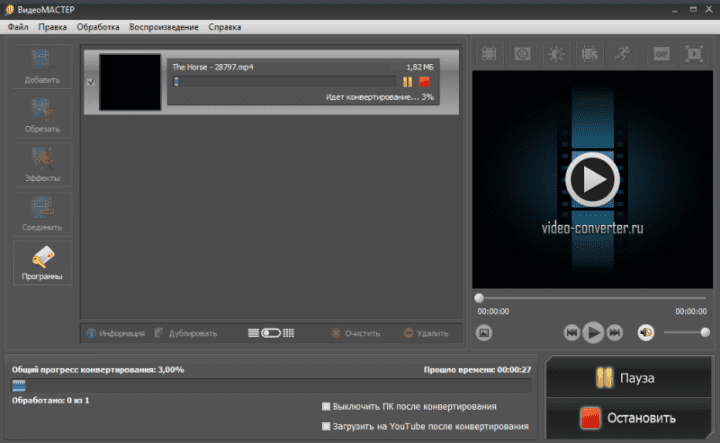
Task: Play the preview with the small play button
Action: click(x=593, y=332)
